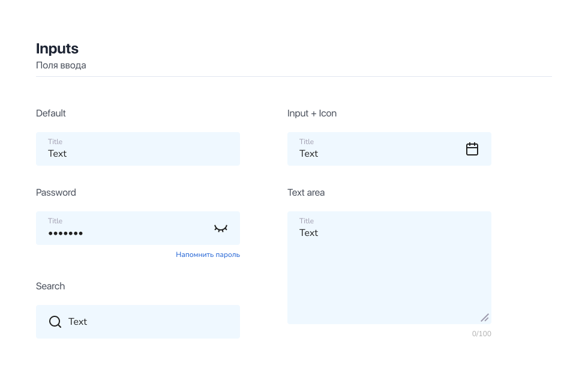Click the 0/100 character counter
This screenshot has height=389, width=588.
click(x=481, y=334)
